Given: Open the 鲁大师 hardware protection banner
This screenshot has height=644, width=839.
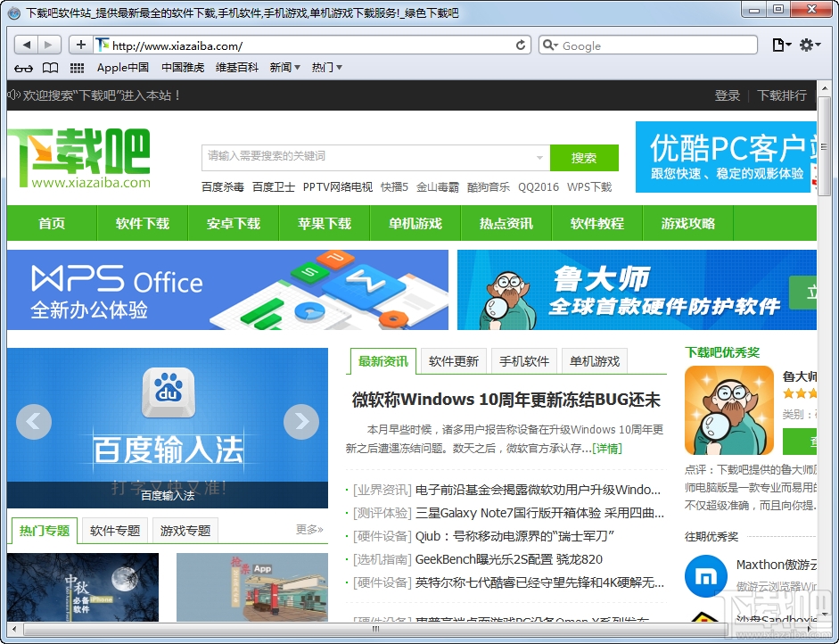Looking at the screenshot, I should (637, 290).
